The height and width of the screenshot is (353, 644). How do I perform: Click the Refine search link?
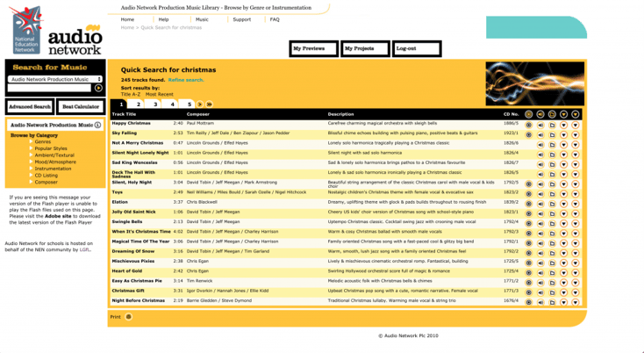(186, 80)
